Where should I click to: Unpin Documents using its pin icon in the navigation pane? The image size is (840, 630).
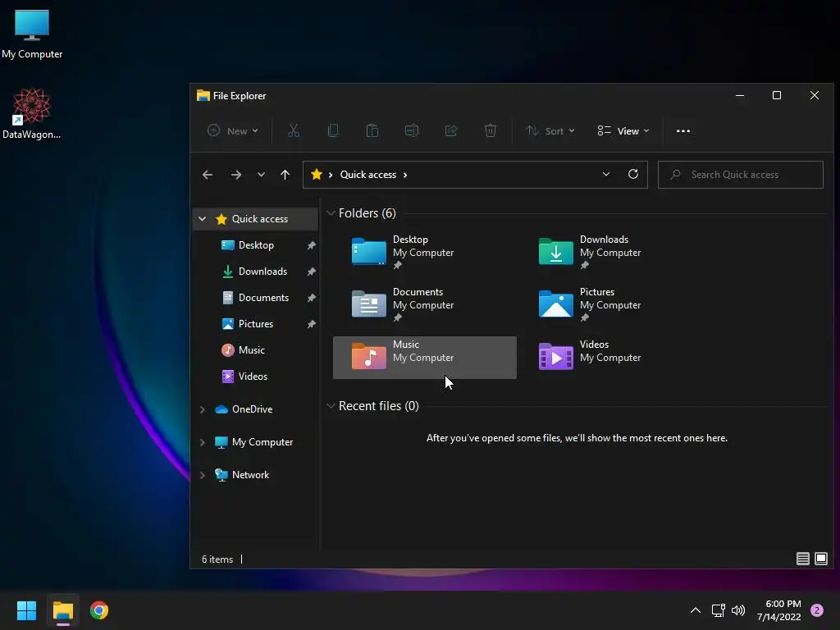311,297
